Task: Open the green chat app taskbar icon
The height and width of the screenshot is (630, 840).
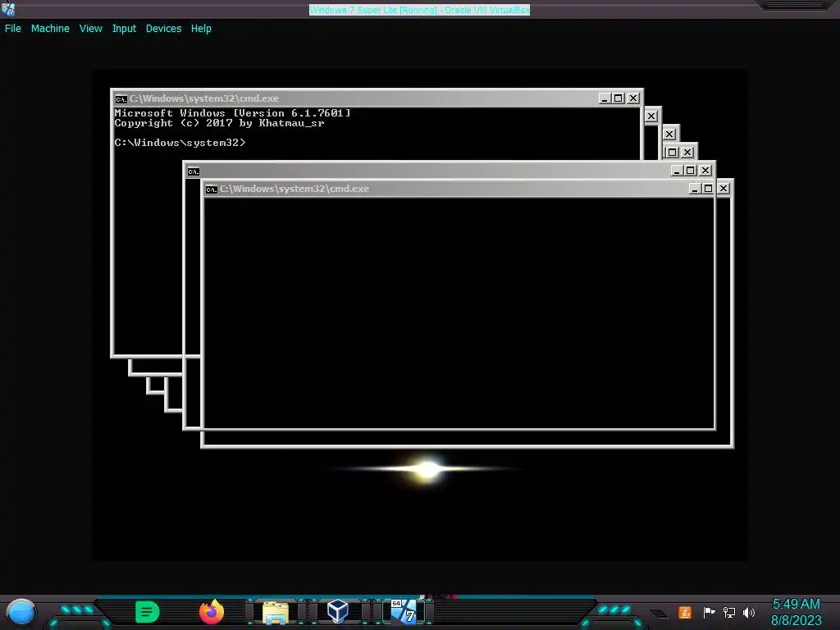Action: (x=148, y=612)
